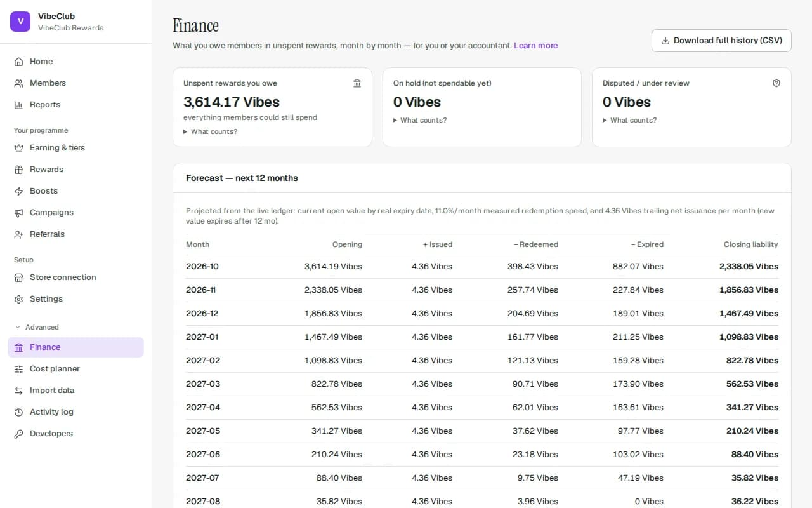Viewport: 812px width, 508px height.
Task: Click the 173.90 Vibes expired value
Action: [639, 384]
